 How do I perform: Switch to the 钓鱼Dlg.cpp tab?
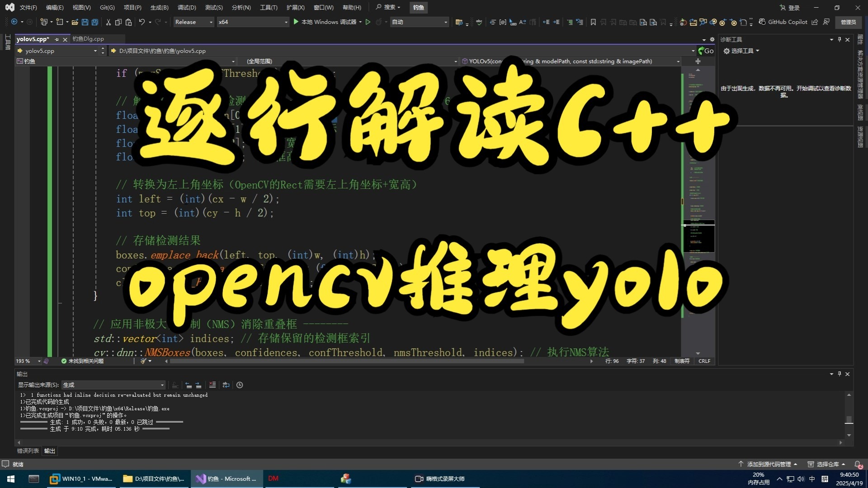pyautogui.click(x=88, y=39)
